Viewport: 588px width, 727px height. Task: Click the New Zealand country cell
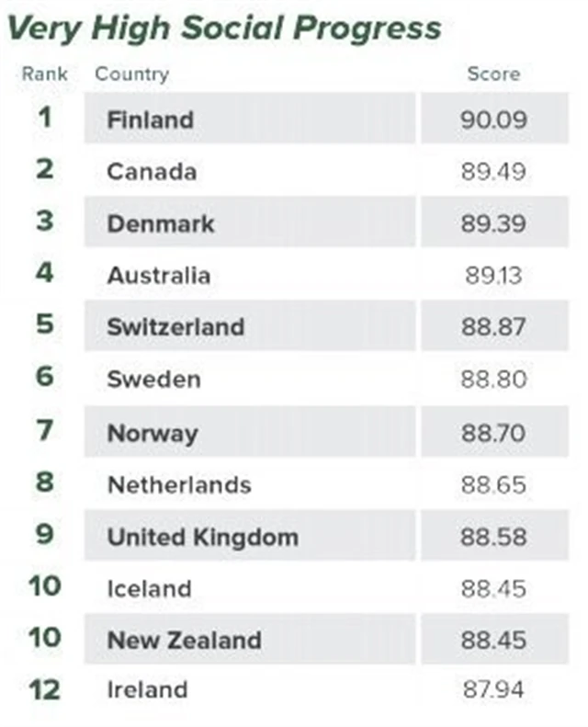coord(184,640)
